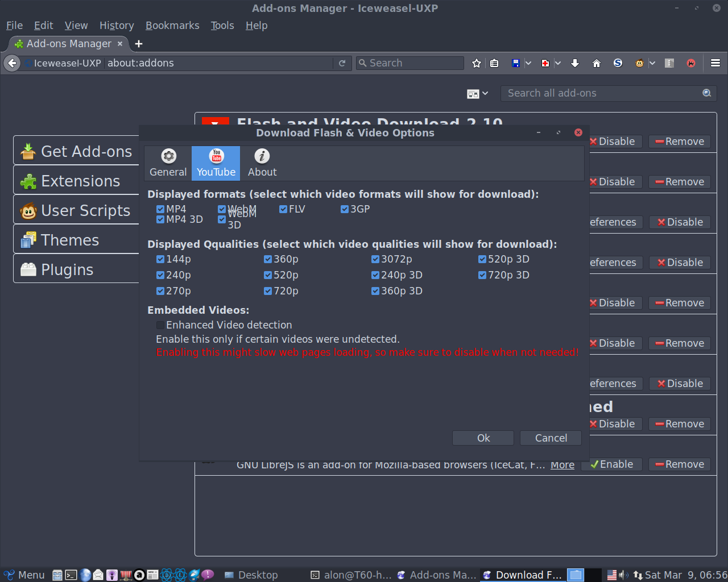This screenshot has width=728, height=582.
Task: Open the YouTube options tab
Action: coord(216,163)
